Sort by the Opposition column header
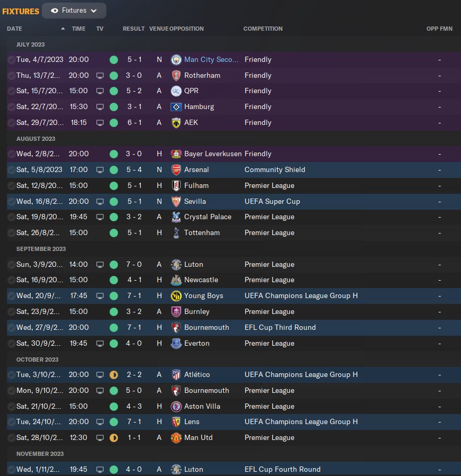461x476 pixels. (x=186, y=29)
